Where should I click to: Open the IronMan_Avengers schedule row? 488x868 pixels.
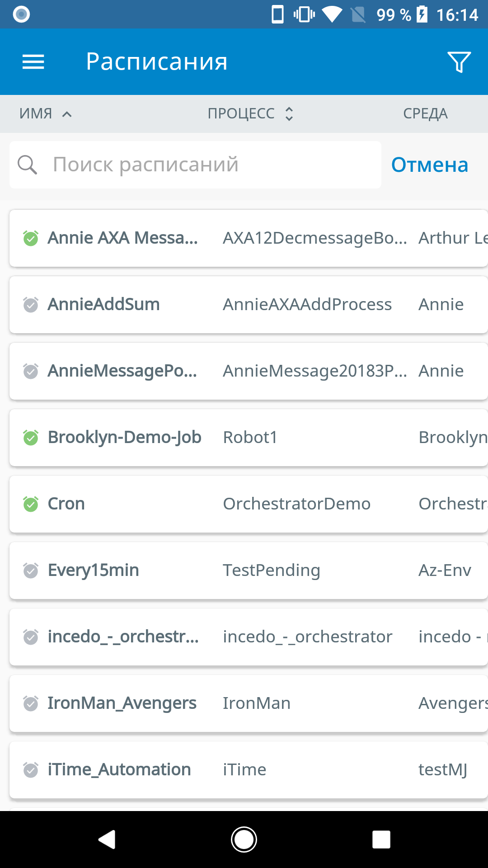(x=249, y=703)
